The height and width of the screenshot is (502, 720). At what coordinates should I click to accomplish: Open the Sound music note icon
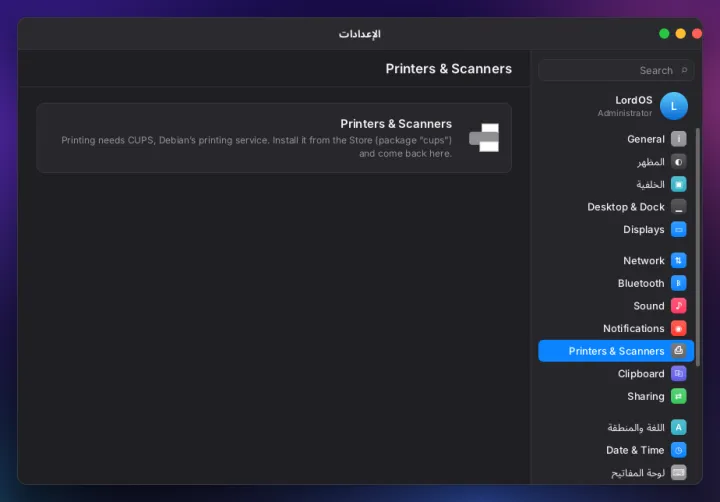click(x=678, y=305)
